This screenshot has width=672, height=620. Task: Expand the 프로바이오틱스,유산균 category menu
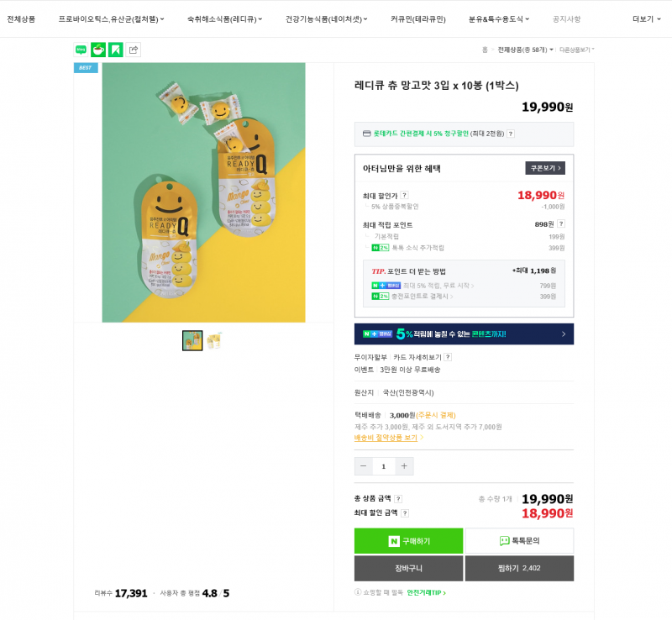pyautogui.click(x=112, y=19)
